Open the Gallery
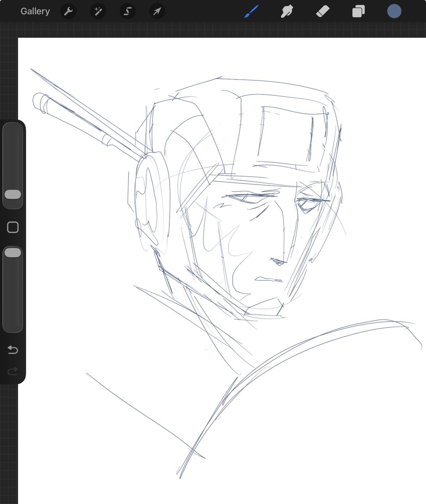 35,11
